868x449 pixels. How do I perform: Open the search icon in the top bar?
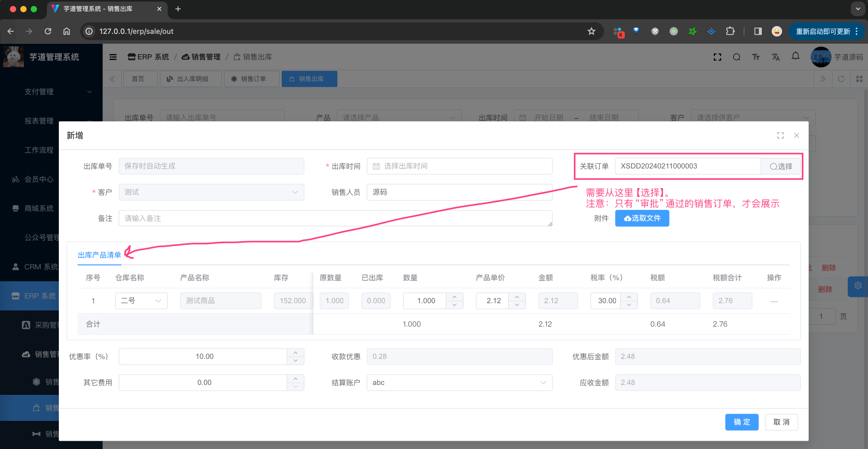(736, 57)
